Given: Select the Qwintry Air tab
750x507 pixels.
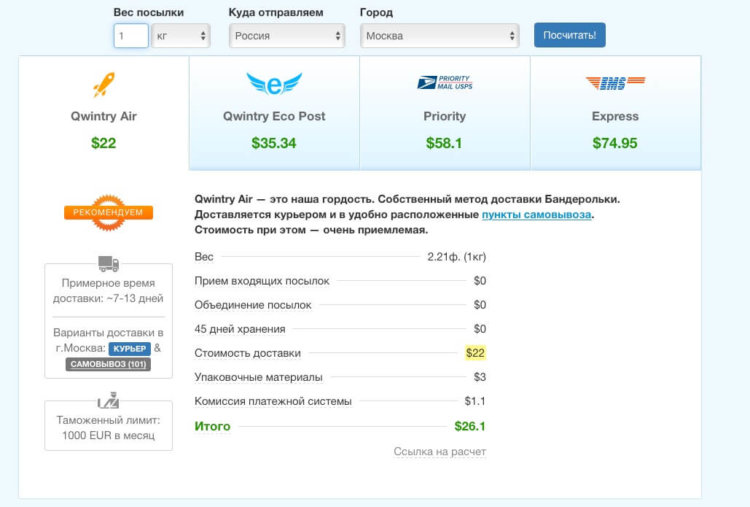Looking at the screenshot, I should [104, 113].
